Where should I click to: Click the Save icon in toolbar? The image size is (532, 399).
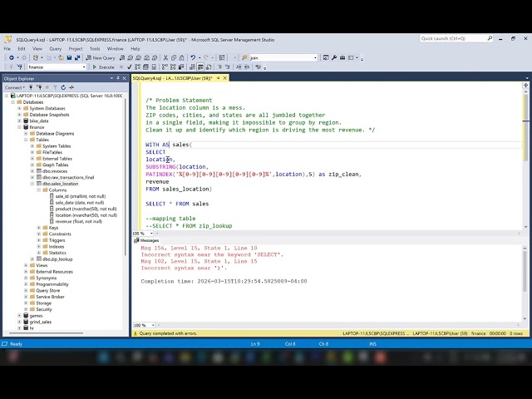click(x=69, y=57)
